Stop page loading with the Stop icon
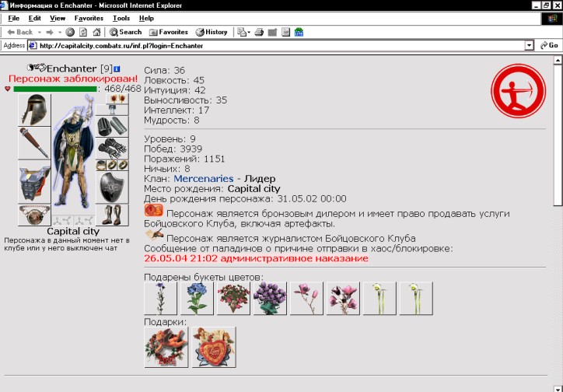This screenshot has height=392, width=563. coord(70,33)
